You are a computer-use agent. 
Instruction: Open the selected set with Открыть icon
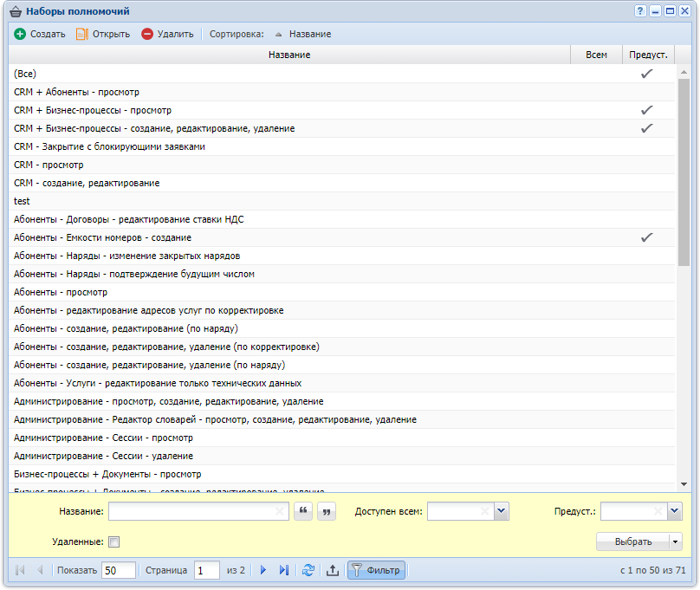(x=81, y=34)
